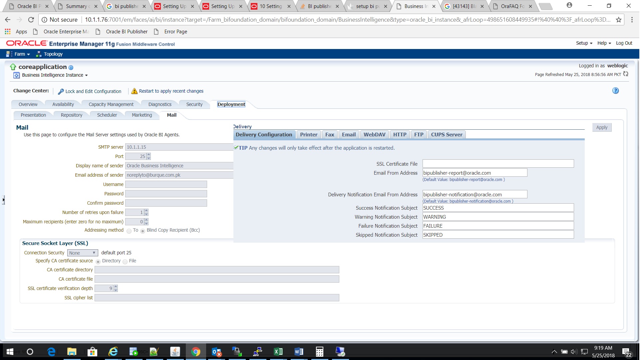Choose File as CA certificate source
The image size is (644, 360).
[125, 261]
